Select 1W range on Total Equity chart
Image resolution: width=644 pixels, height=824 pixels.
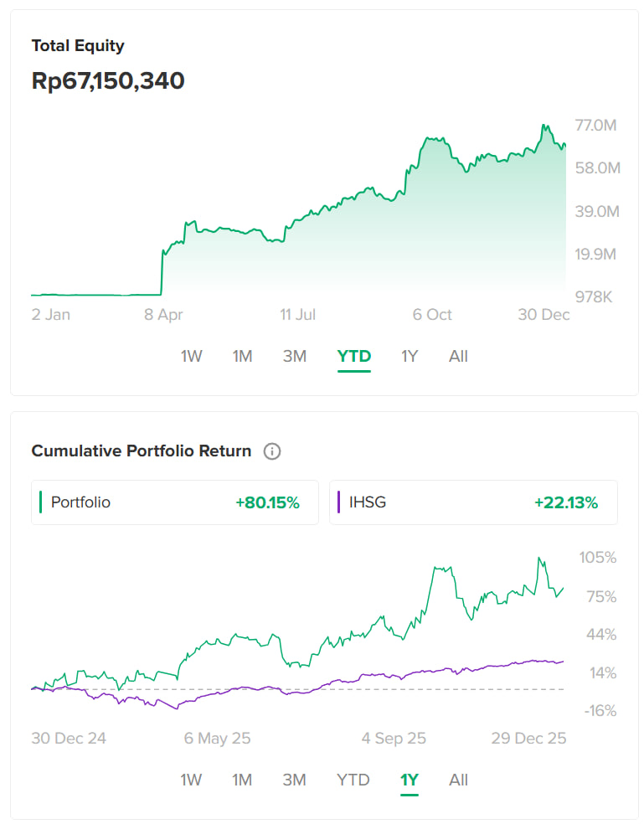[191, 356]
